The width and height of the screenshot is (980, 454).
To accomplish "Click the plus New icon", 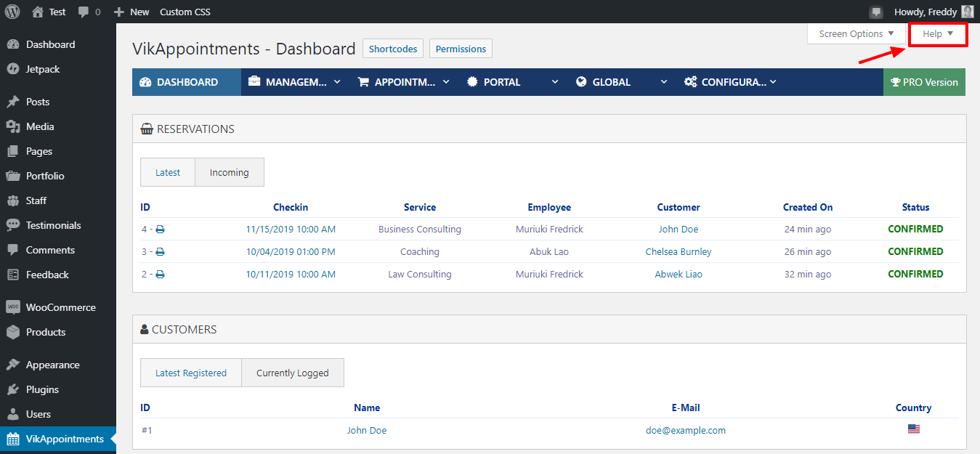I will point(120,12).
